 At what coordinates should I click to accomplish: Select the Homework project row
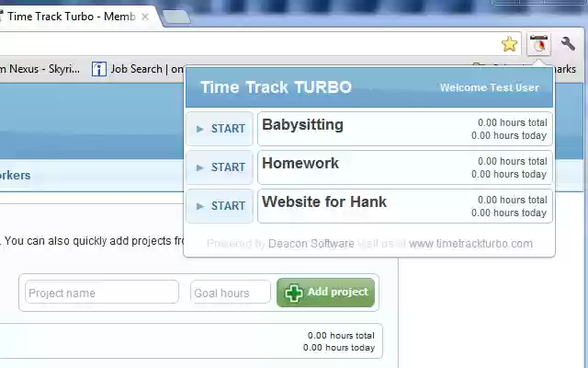(405, 167)
